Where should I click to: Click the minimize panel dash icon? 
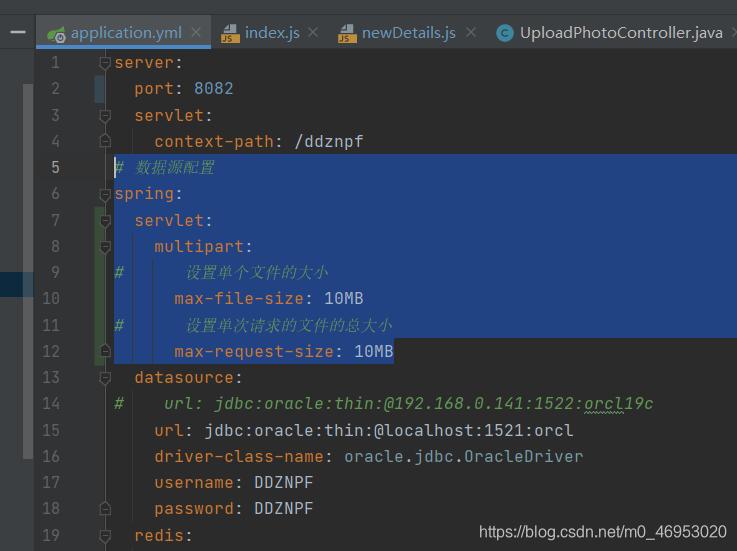[18, 32]
